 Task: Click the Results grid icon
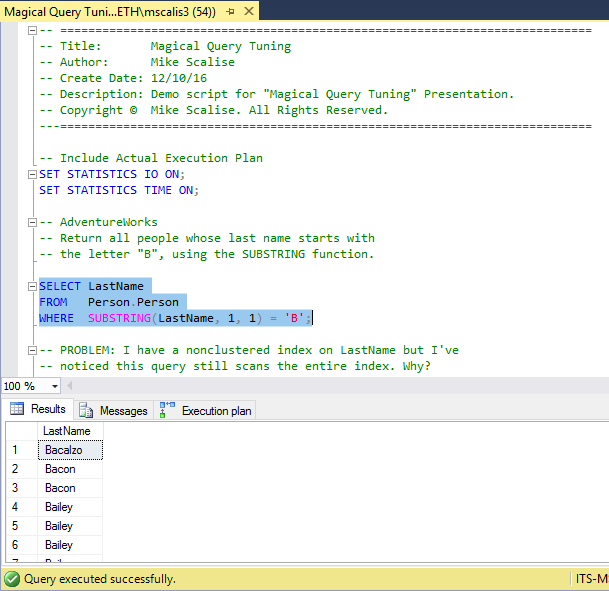point(17,408)
